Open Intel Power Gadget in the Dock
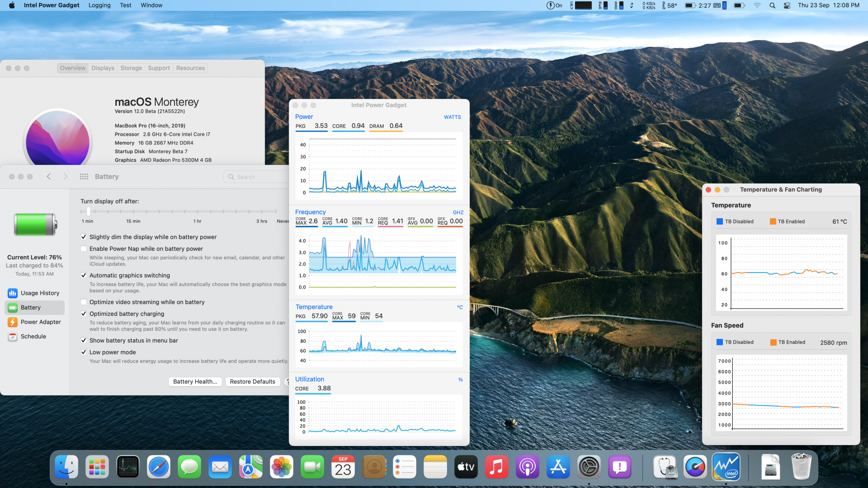 click(726, 467)
